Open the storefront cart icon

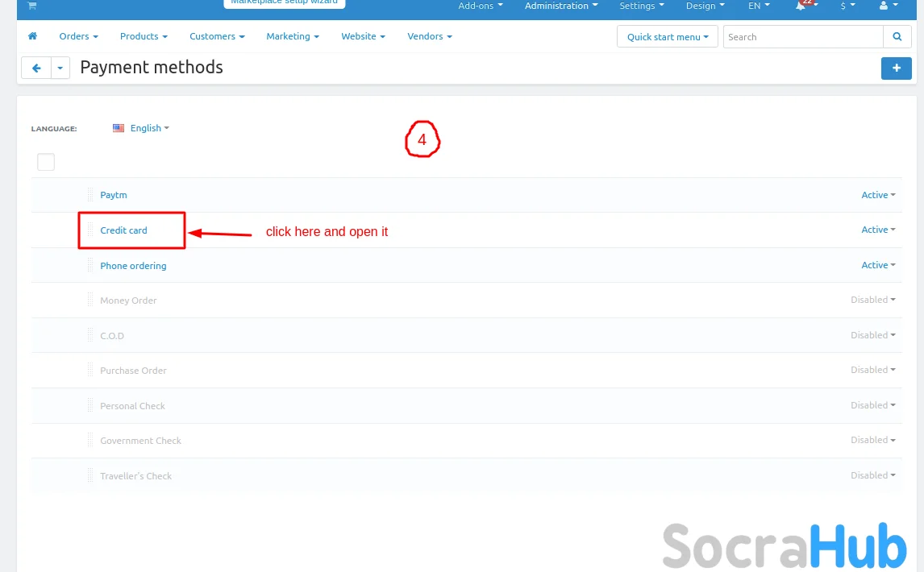pyautogui.click(x=32, y=6)
